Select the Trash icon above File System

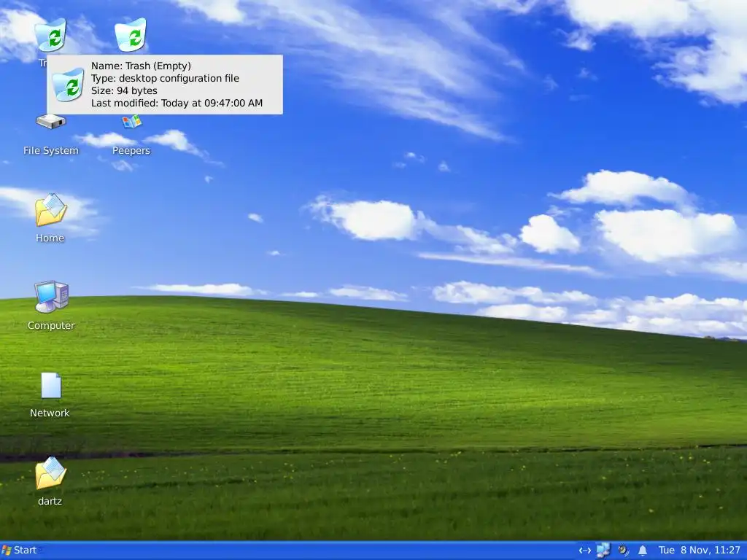(x=50, y=35)
